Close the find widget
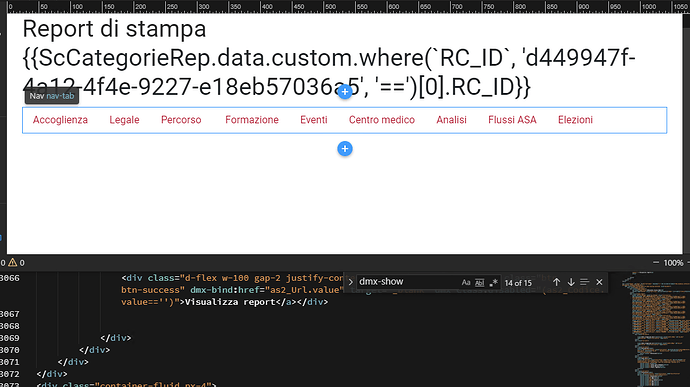Viewport: 690px width, 387px height. [x=599, y=282]
